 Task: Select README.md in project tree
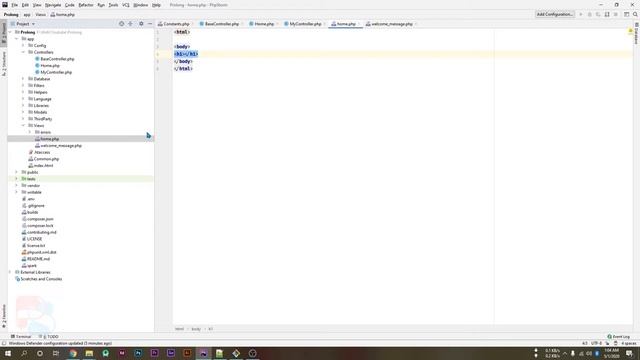[x=38, y=259]
